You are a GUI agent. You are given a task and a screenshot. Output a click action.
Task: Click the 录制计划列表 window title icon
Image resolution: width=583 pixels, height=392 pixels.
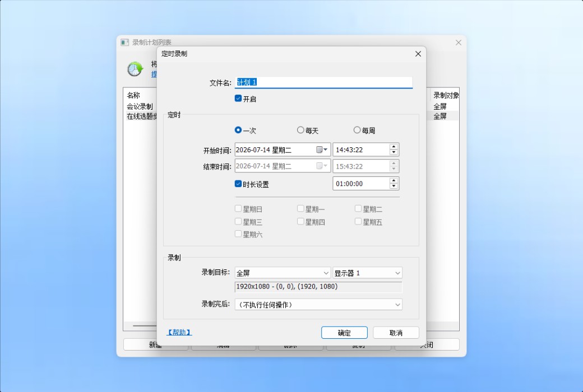[x=124, y=43]
